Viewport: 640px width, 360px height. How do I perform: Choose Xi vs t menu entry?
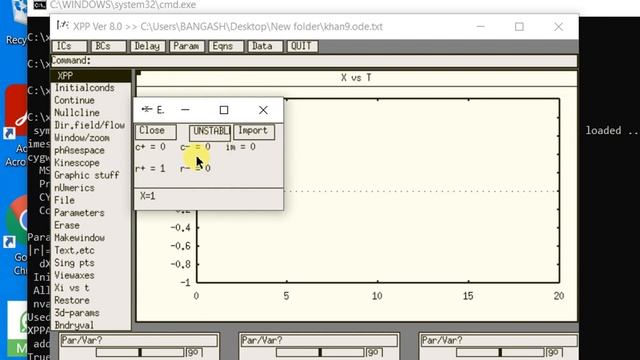(72, 288)
